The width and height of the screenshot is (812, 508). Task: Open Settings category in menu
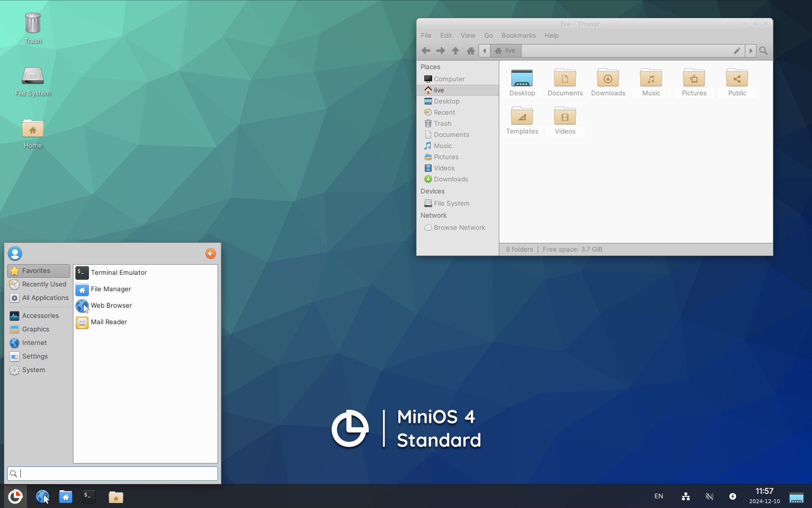click(x=39, y=356)
